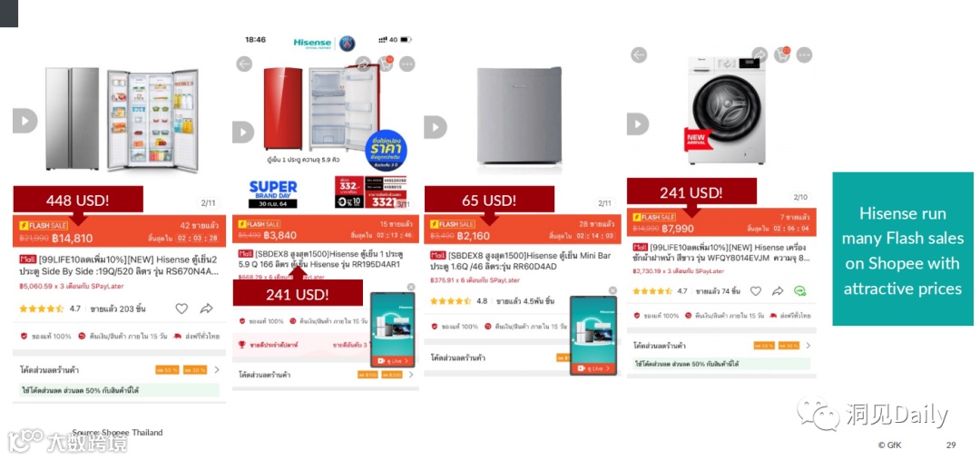Play the red refrigerator product video
Screen dimensions: 980x460
tap(243, 132)
